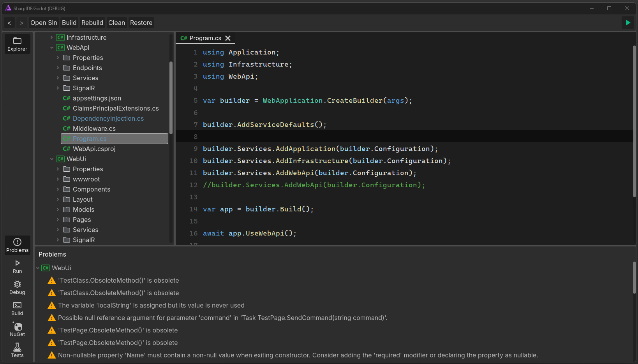Collapse the WebApi project node
The height and width of the screenshot is (364, 638).
point(51,47)
